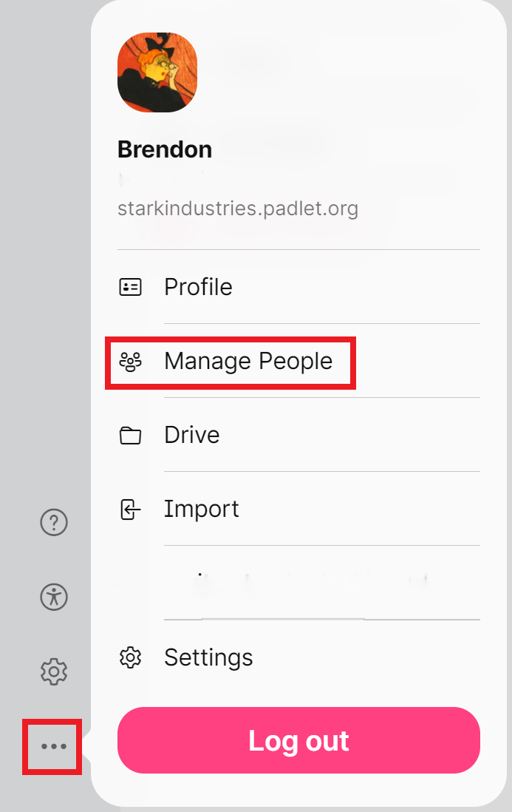Screen dimensions: 512x812
Task: Open accessibility options icon in sidebar
Action: point(54,597)
